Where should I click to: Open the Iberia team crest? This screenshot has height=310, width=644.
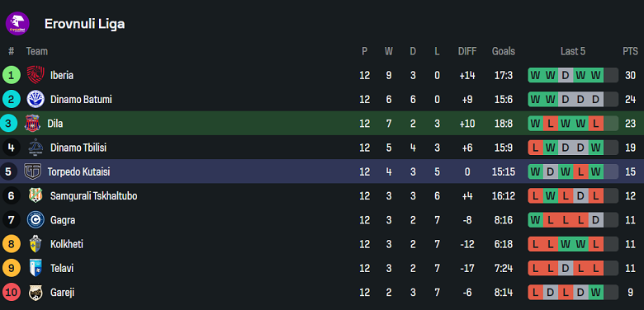click(x=36, y=75)
